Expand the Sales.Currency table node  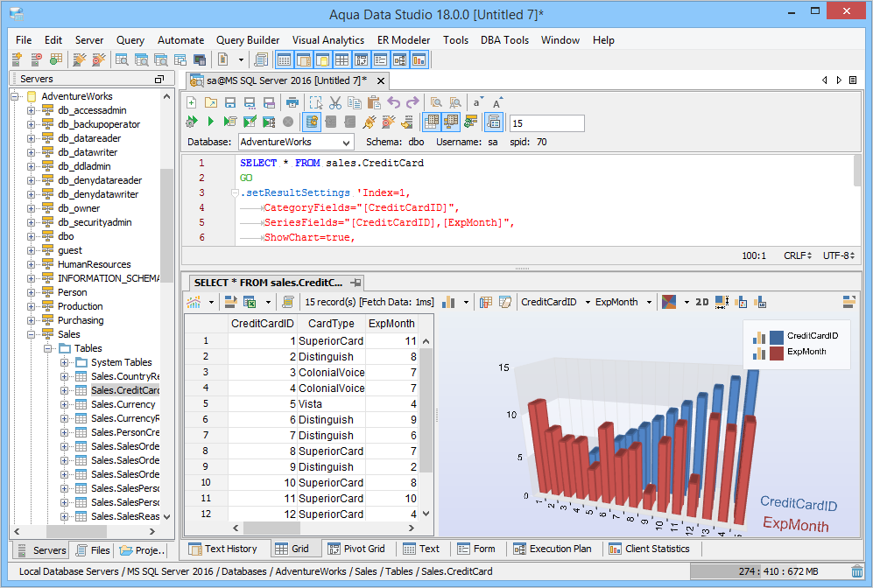pyautogui.click(x=65, y=404)
